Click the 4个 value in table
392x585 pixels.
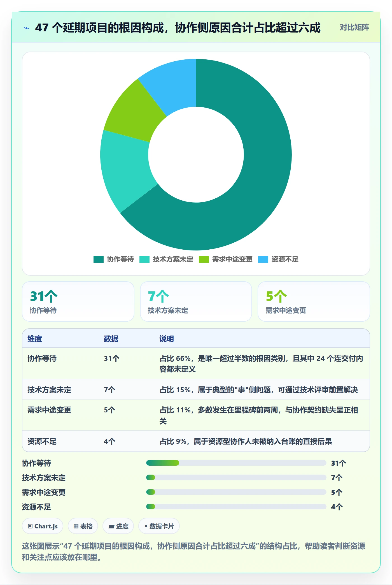109,441
